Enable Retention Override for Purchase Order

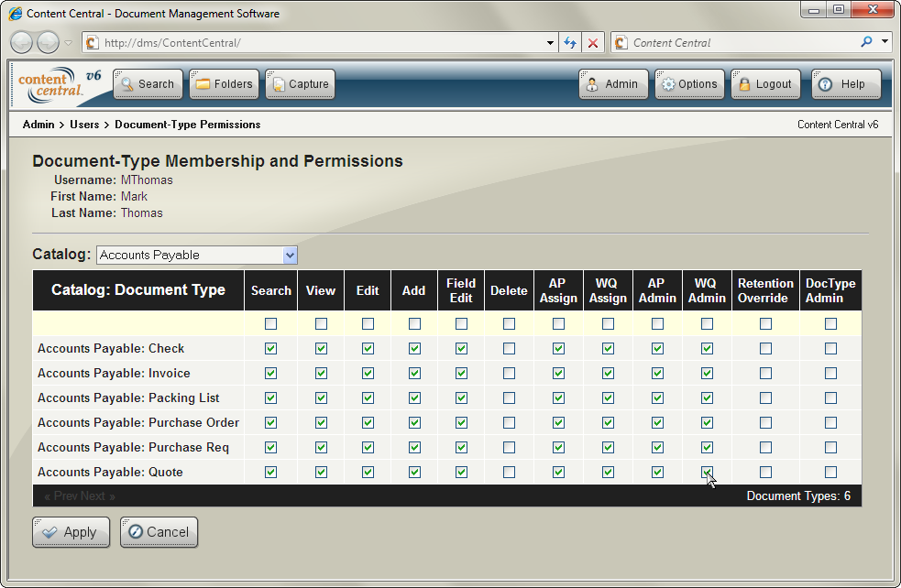point(765,422)
